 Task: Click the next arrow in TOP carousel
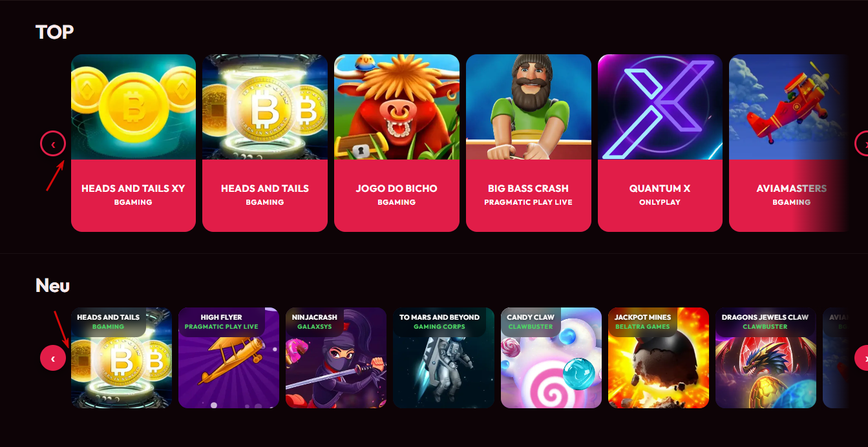coord(862,143)
